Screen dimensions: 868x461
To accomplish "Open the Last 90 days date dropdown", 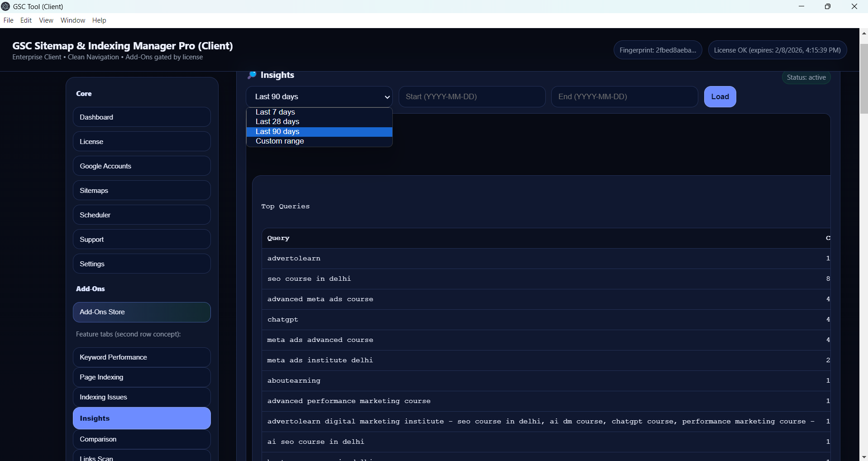I will [x=319, y=96].
